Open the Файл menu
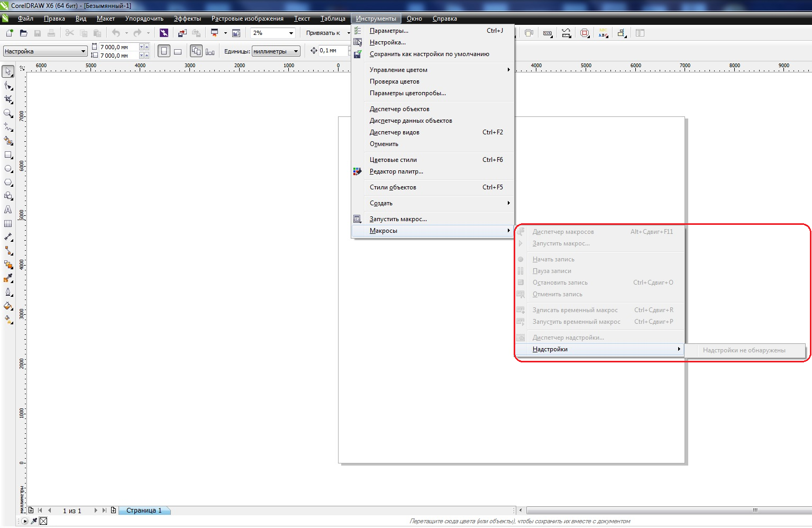 pyautogui.click(x=25, y=19)
